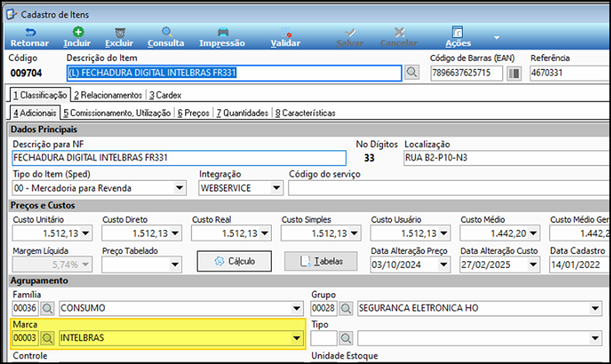This screenshot has height=364, width=611.
Task: Select the 4 Adicionais subtab
Action: (35, 113)
